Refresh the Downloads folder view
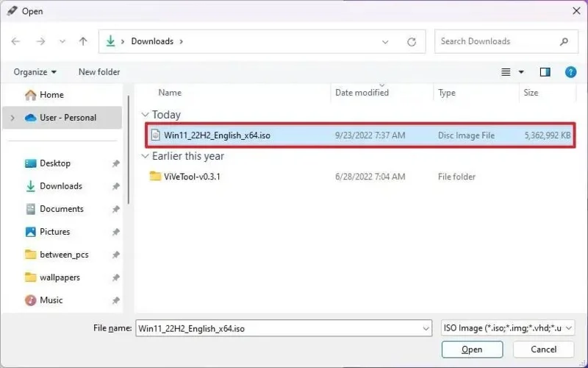The image size is (588, 368). [412, 42]
